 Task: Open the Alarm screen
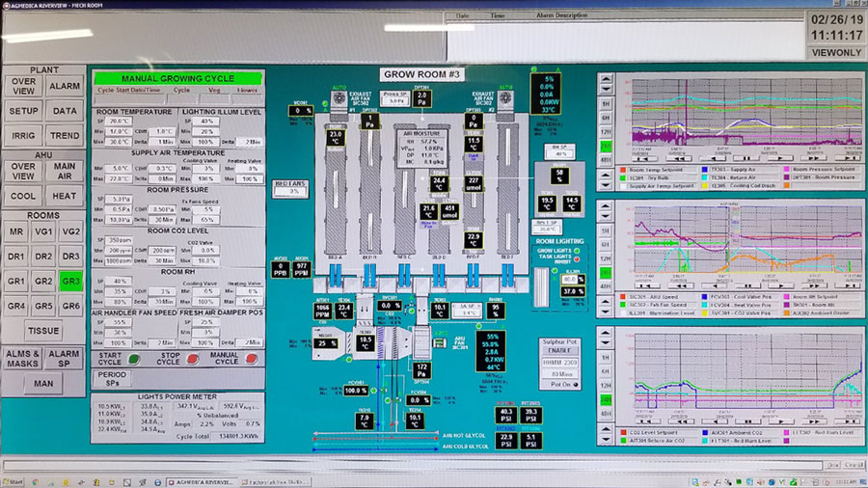[65, 86]
